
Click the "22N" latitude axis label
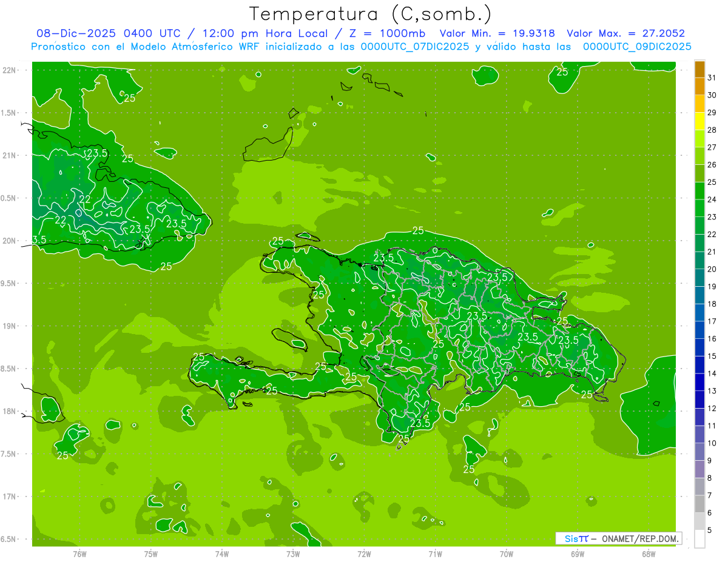(x=8, y=70)
